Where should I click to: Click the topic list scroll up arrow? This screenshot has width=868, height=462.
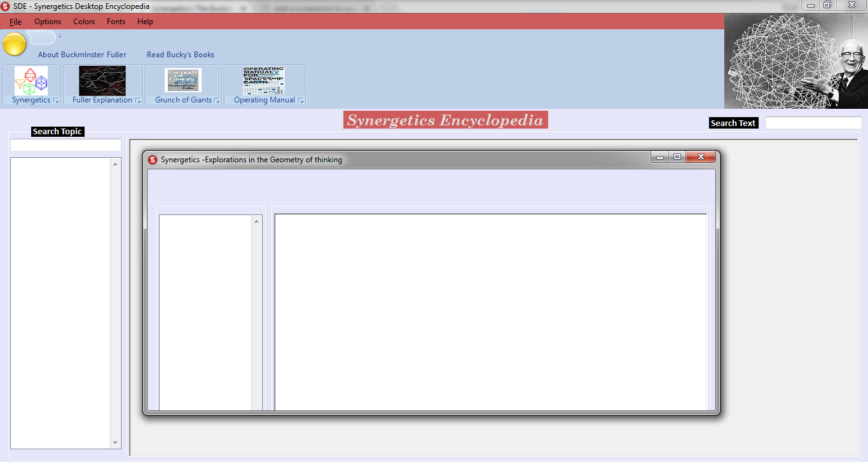115,164
